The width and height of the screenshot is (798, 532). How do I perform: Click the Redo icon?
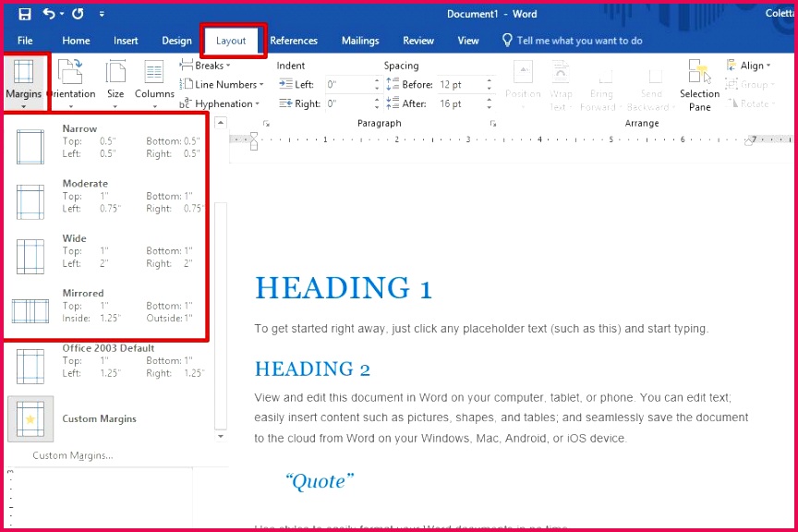77,13
